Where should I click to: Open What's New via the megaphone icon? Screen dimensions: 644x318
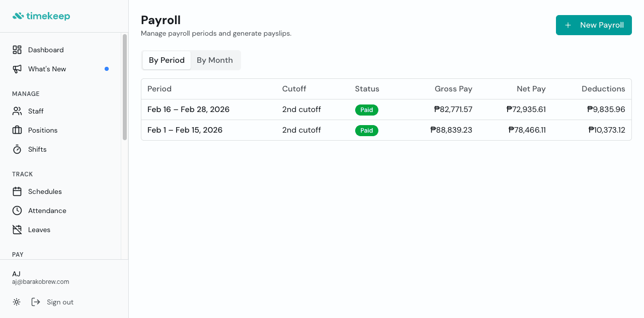coord(17,69)
